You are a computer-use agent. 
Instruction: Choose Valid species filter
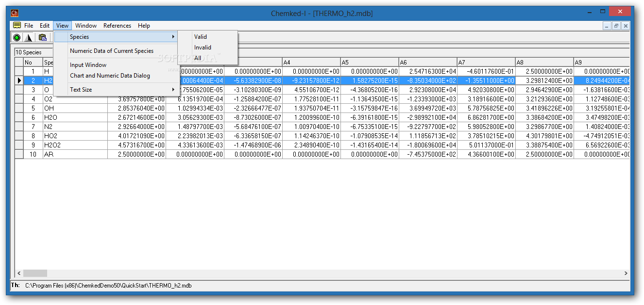coord(208,37)
